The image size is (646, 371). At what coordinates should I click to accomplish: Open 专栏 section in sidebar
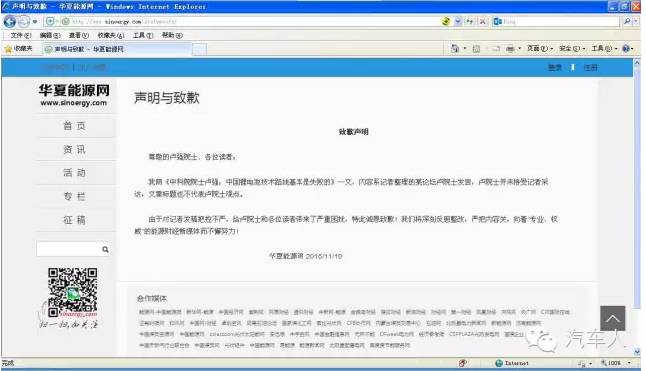click(75, 196)
